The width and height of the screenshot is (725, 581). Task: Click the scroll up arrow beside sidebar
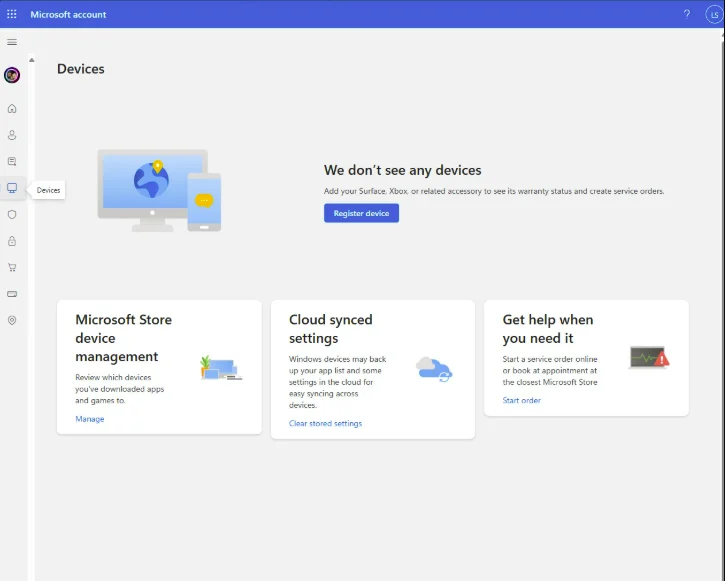click(31, 60)
